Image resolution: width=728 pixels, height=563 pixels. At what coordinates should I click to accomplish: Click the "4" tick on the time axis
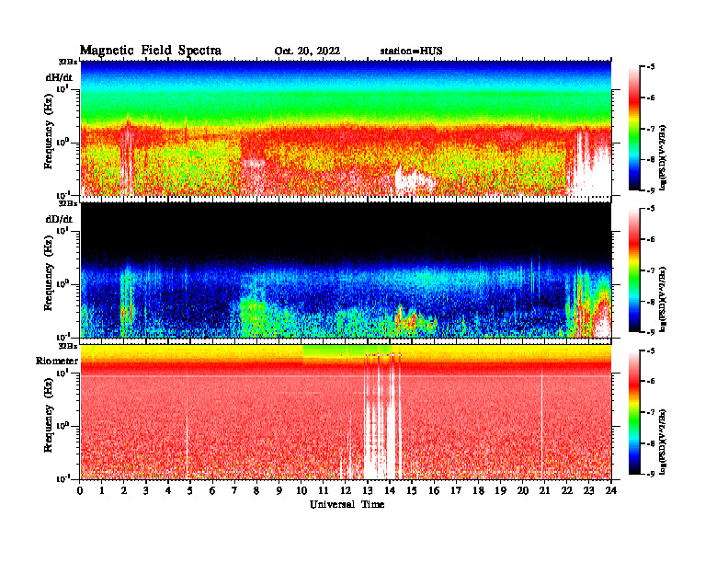(168, 490)
